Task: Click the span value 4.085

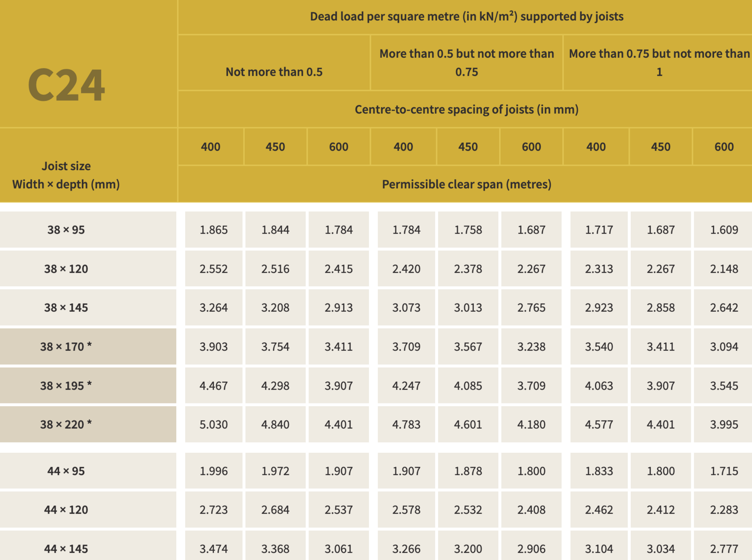Action: 468,386
